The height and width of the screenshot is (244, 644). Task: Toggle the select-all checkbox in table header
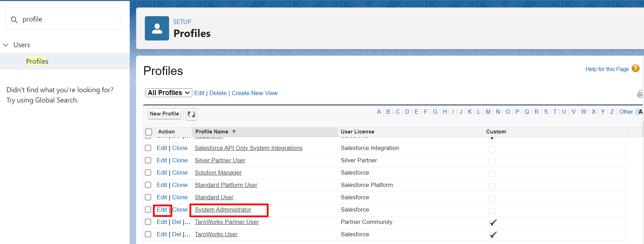pyautogui.click(x=149, y=132)
